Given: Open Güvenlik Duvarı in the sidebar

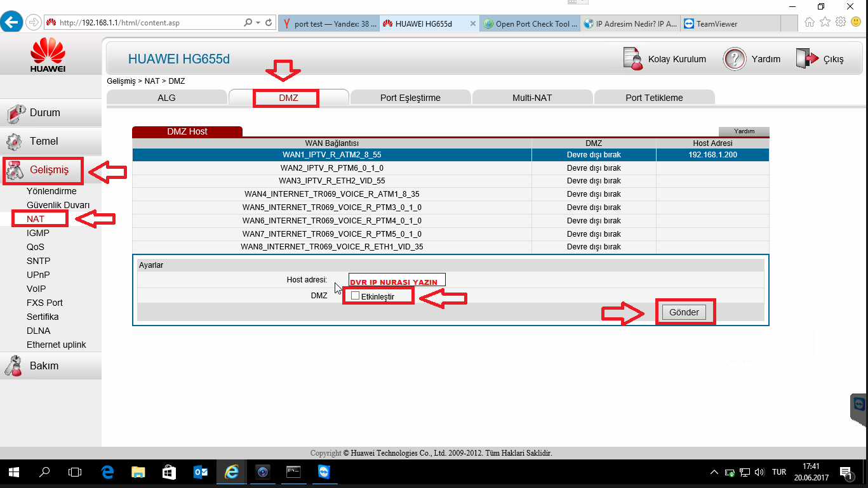Looking at the screenshot, I should (x=58, y=205).
